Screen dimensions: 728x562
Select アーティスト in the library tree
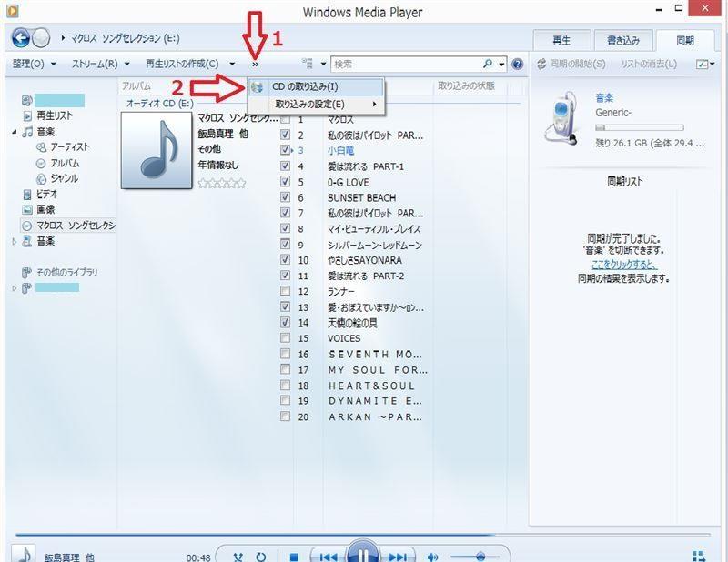point(69,147)
